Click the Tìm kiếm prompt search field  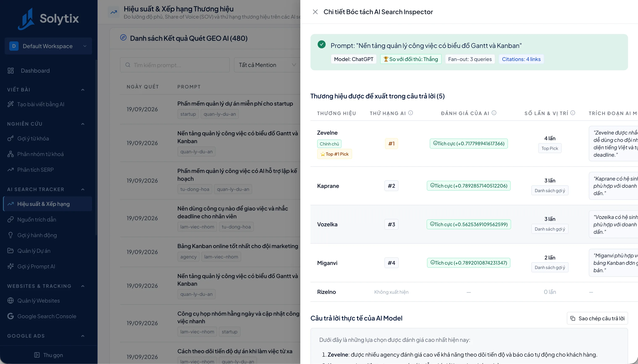[x=175, y=65]
